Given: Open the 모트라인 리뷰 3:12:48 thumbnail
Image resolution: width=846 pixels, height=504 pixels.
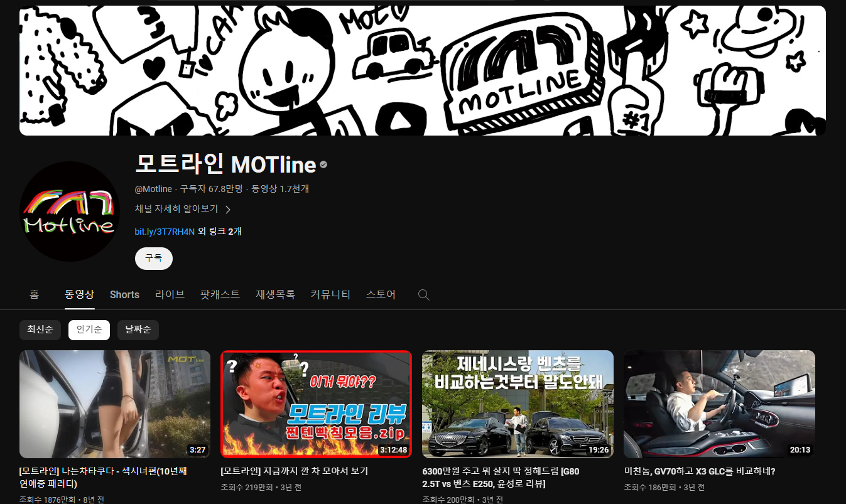Looking at the screenshot, I should (317, 404).
